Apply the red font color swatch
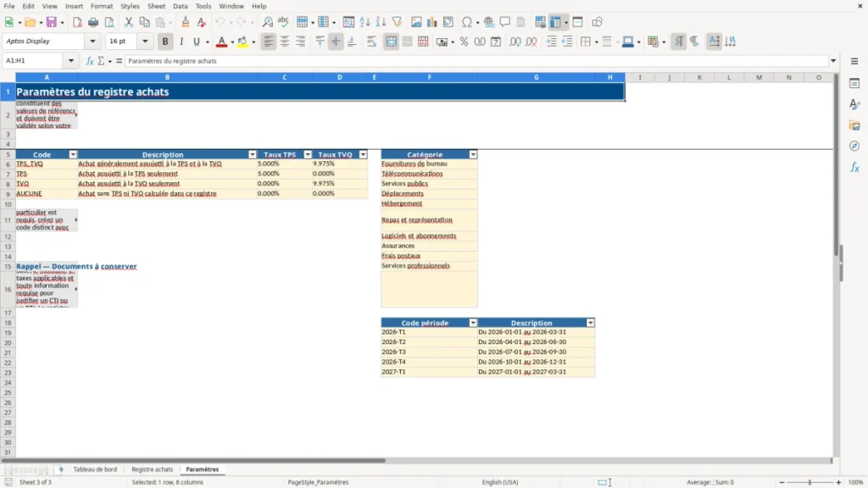Screen dimensions: 868x488 (x=221, y=42)
